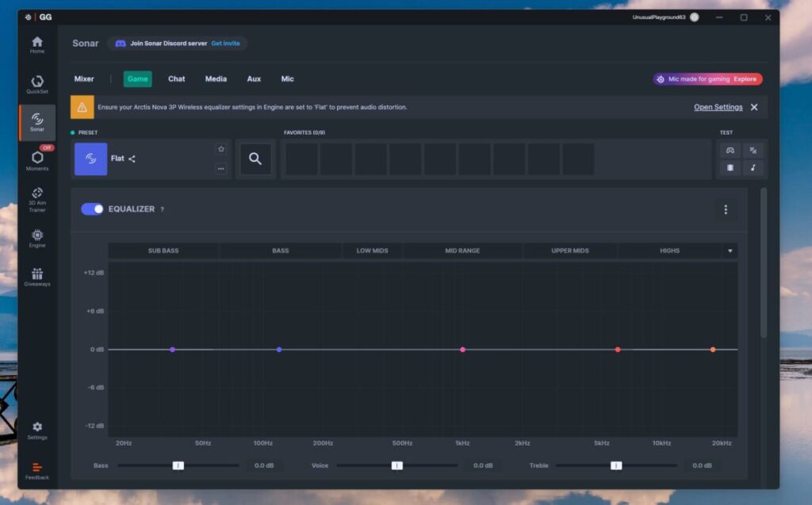
Task: Open the preset search
Action: tap(255, 159)
